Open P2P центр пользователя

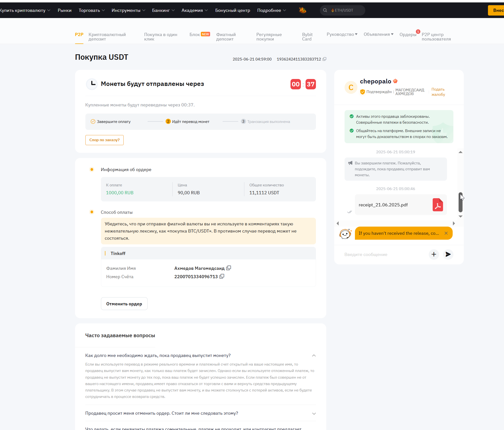(436, 37)
